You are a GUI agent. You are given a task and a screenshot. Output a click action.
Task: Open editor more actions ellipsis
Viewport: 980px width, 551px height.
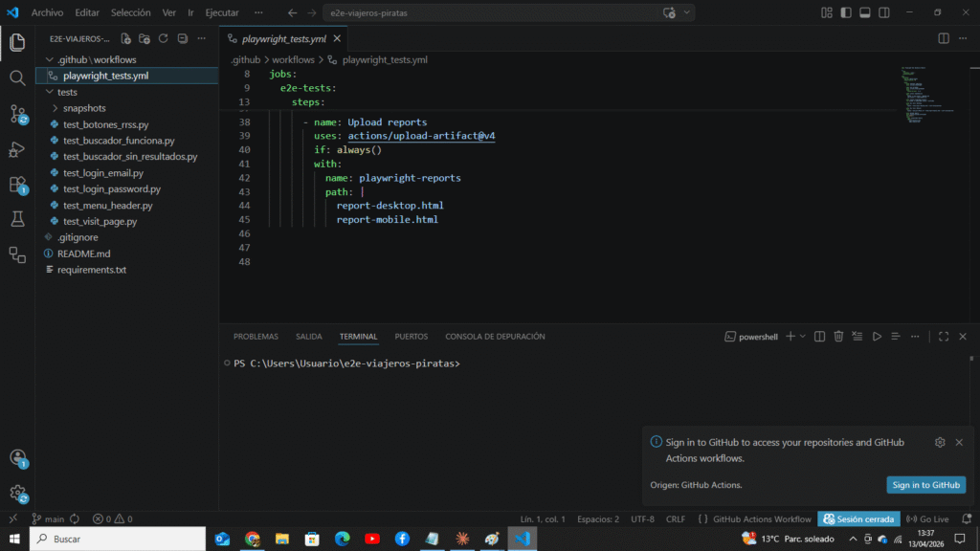[963, 38]
